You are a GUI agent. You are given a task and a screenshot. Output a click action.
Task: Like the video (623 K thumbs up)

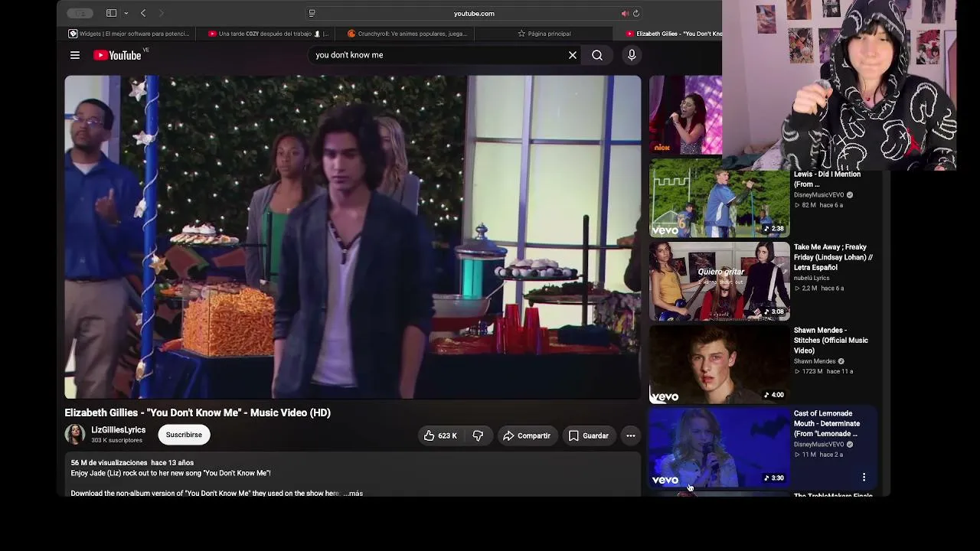[440, 435]
